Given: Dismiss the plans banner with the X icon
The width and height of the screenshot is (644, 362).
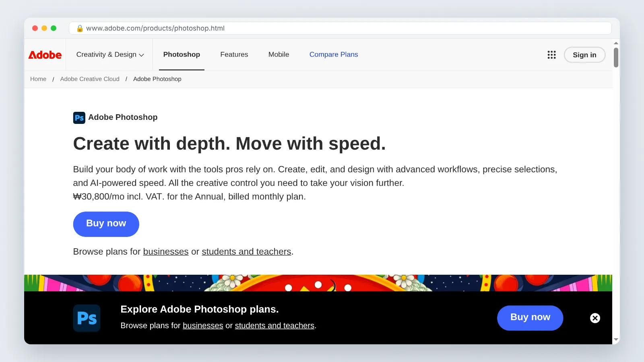Looking at the screenshot, I should point(595,318).
